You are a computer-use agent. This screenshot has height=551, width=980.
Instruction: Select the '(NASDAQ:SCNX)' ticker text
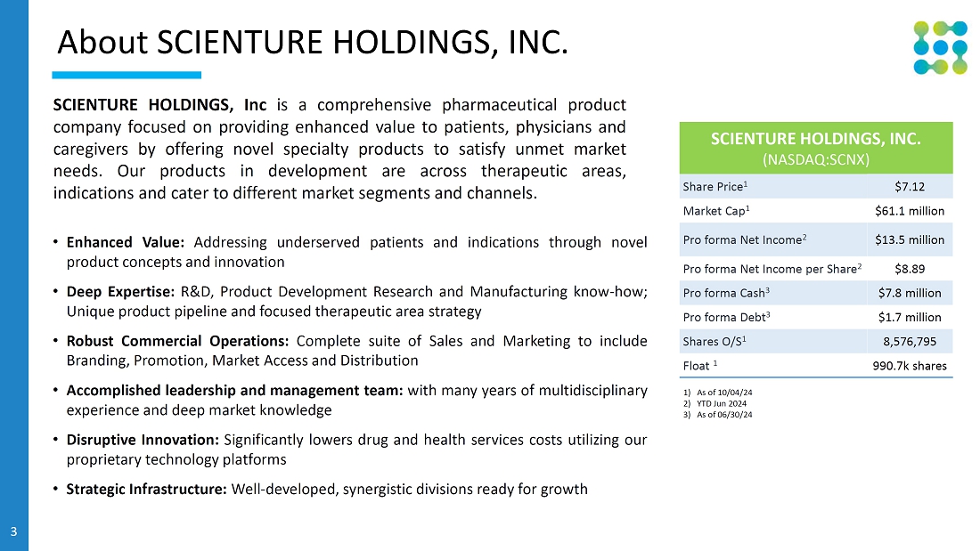point(815,158)
